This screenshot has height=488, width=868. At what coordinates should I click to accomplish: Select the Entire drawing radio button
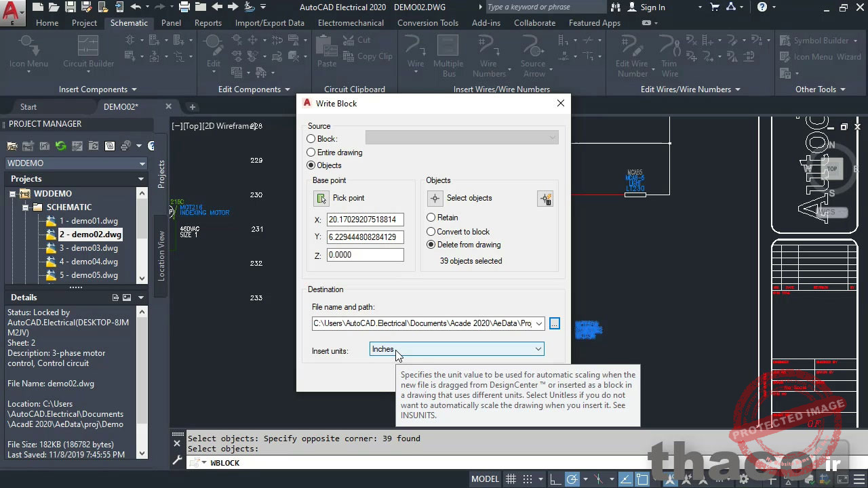click(311, 152)
